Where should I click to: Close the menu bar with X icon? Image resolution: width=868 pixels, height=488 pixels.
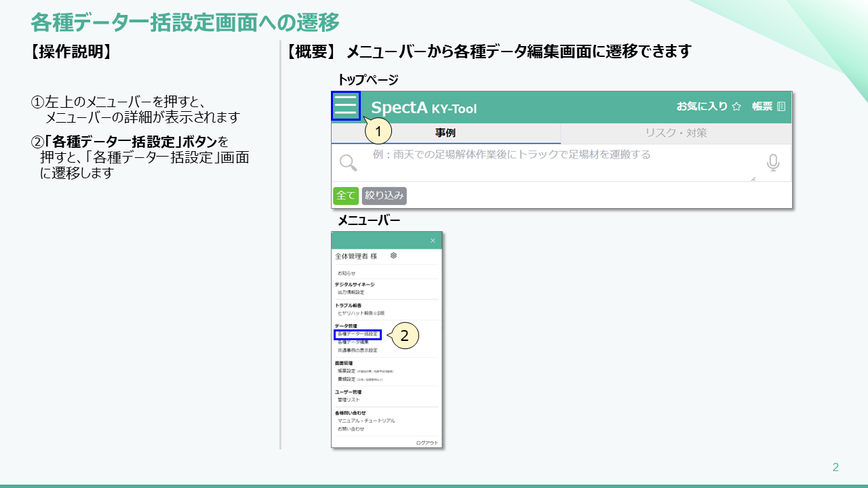433,241
